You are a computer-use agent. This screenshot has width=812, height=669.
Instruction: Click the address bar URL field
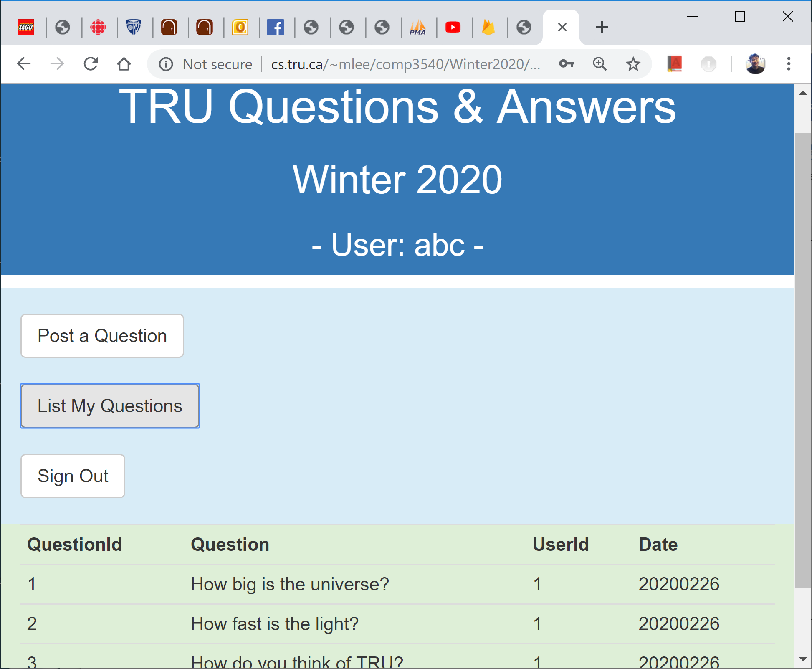(x=405, y=64)
